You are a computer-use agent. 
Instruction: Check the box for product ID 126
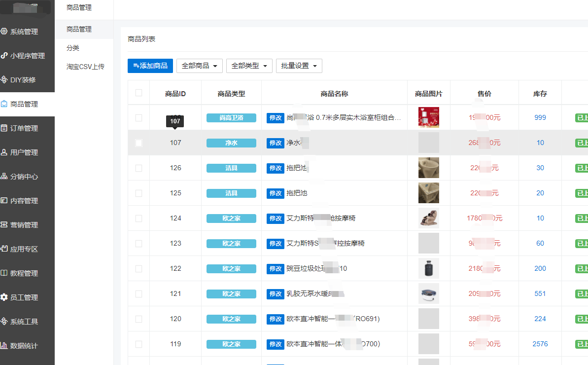tap(138, 168)
